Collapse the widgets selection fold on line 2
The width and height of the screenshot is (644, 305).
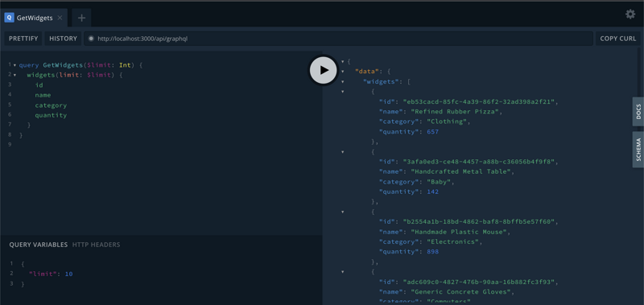click(14, 75)
